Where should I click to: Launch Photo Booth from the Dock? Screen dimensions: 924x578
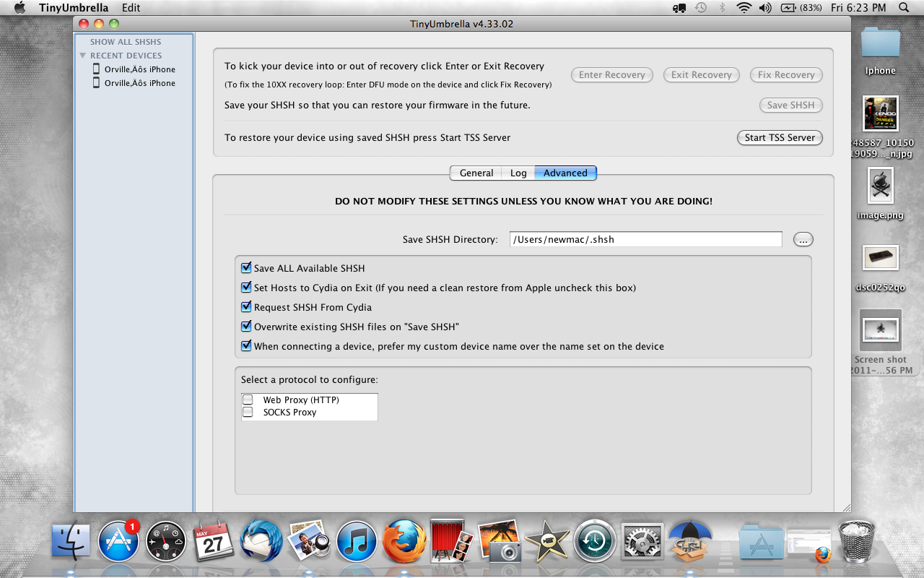[452, 541]
